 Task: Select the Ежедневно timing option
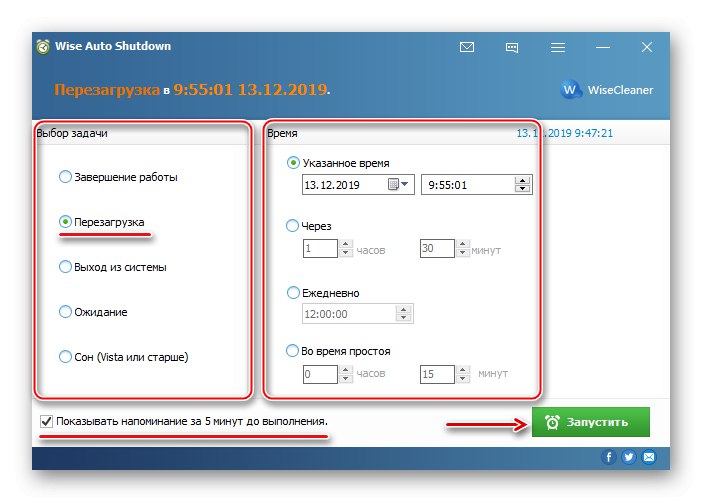[323, 293]
